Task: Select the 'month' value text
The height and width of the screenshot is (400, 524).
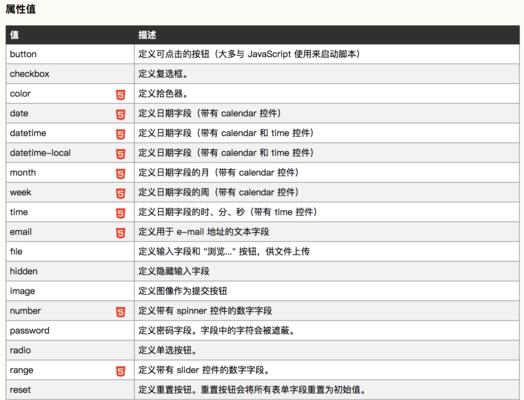Action: [x=23, y=172]
